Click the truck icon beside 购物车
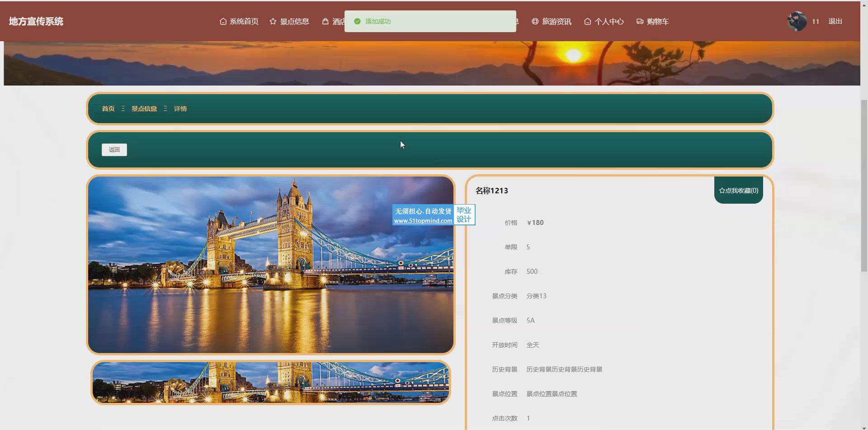The height and width of the screenshot is (430, 868). [640, 21]
